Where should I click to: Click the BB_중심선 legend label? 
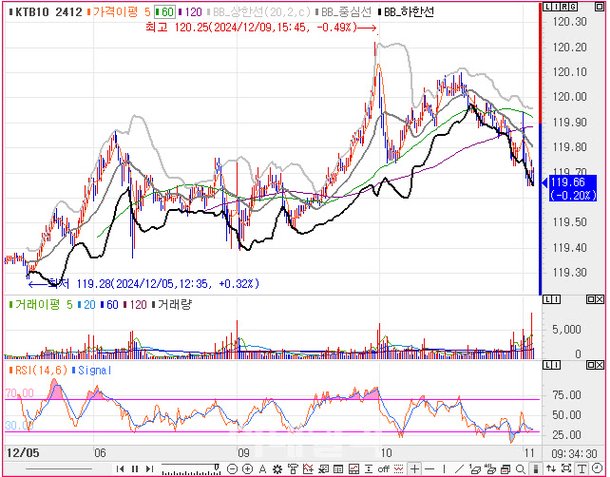click(346, 12)
